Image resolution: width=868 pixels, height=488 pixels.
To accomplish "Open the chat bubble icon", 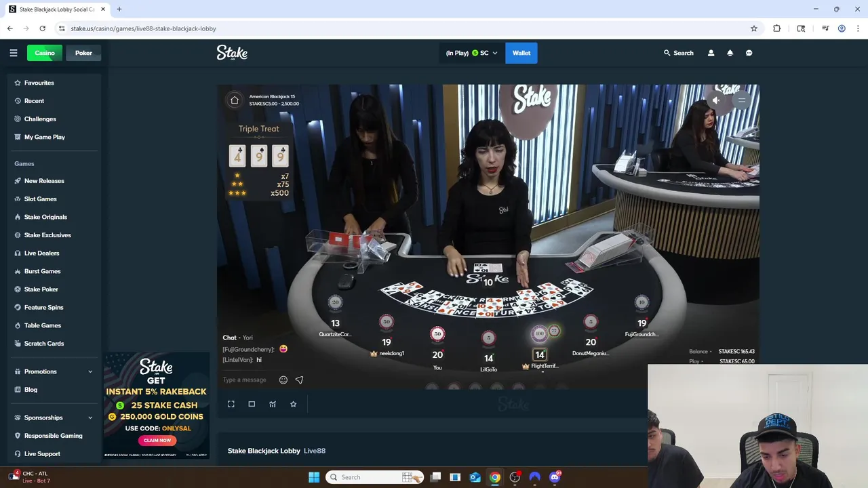I will pos(749,53).
